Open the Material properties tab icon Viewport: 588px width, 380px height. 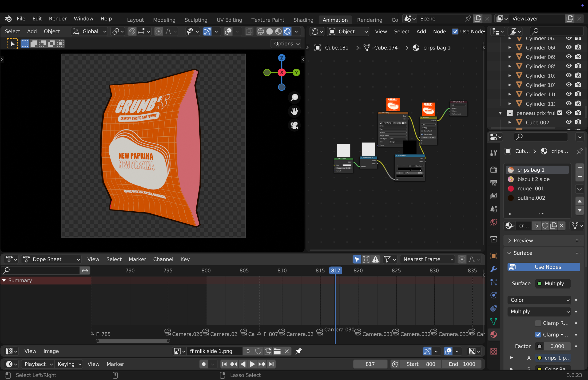tap(493, 335)
